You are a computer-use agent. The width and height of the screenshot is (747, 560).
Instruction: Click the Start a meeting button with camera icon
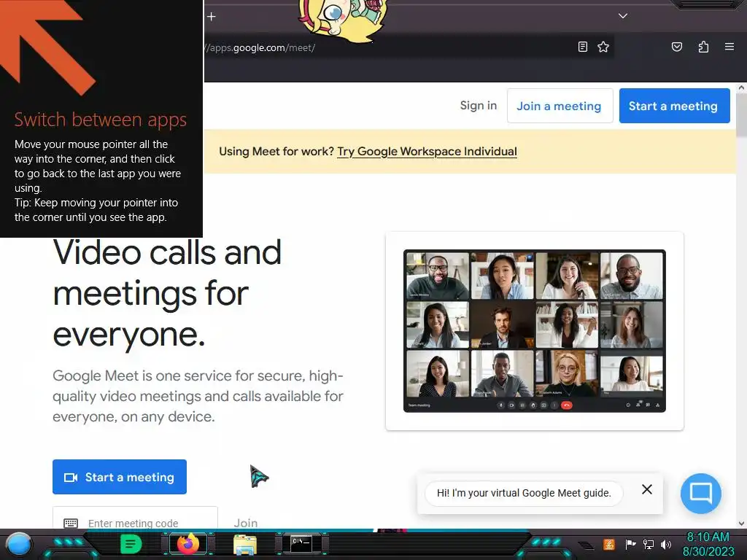[x=120, y=477]
